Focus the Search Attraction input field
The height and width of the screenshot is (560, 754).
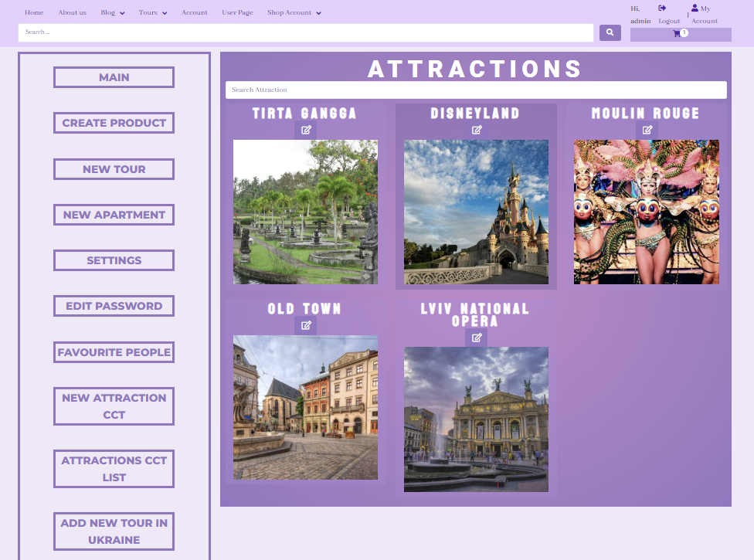[476, 90]
